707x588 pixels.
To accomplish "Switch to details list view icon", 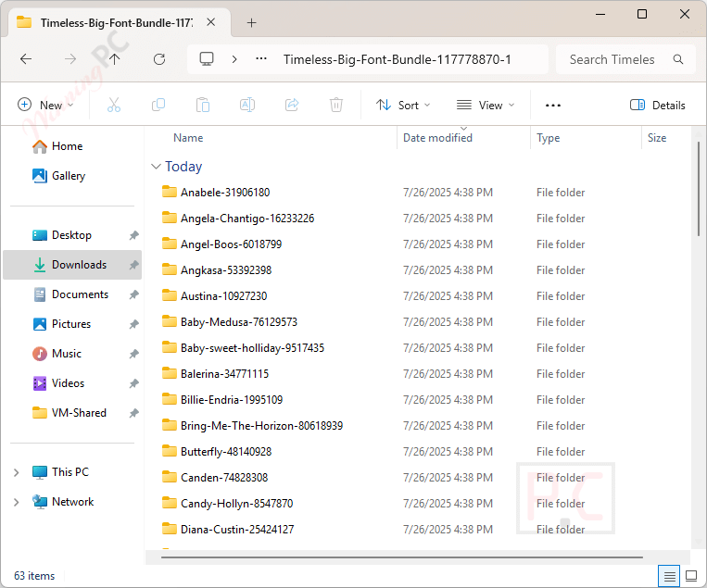I will (x=670, y=576).
